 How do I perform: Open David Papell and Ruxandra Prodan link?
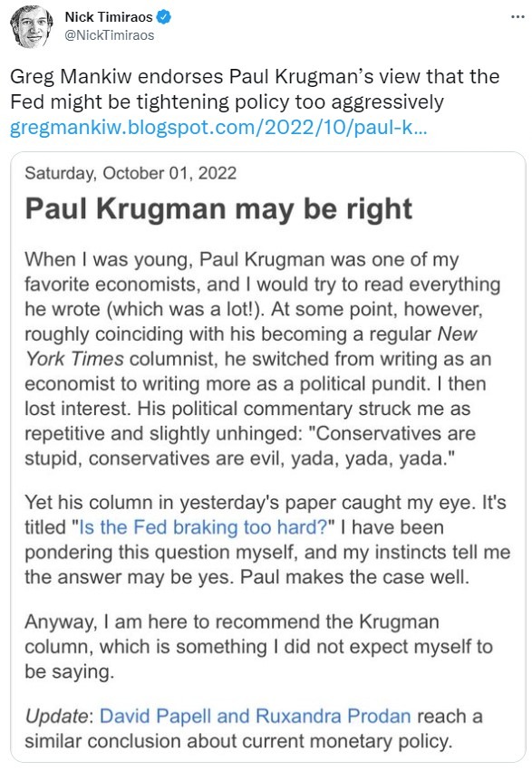[x=256, y=717]
